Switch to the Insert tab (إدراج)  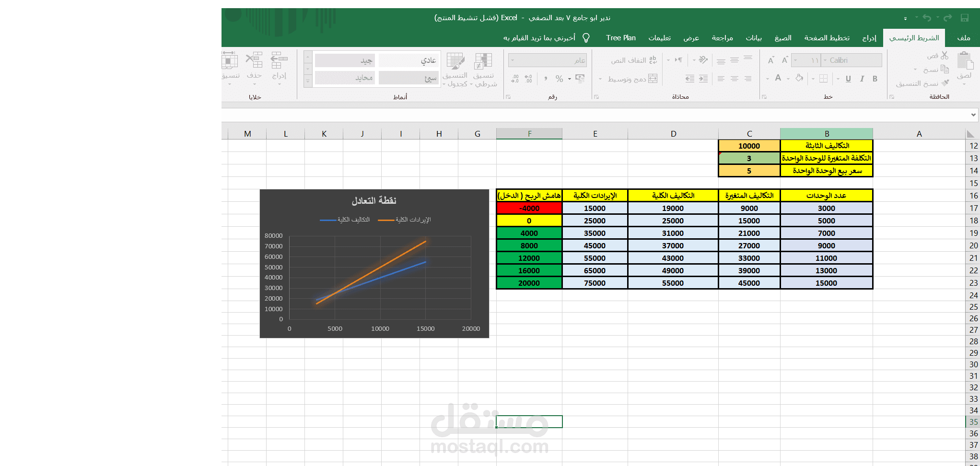pos(869,38)
